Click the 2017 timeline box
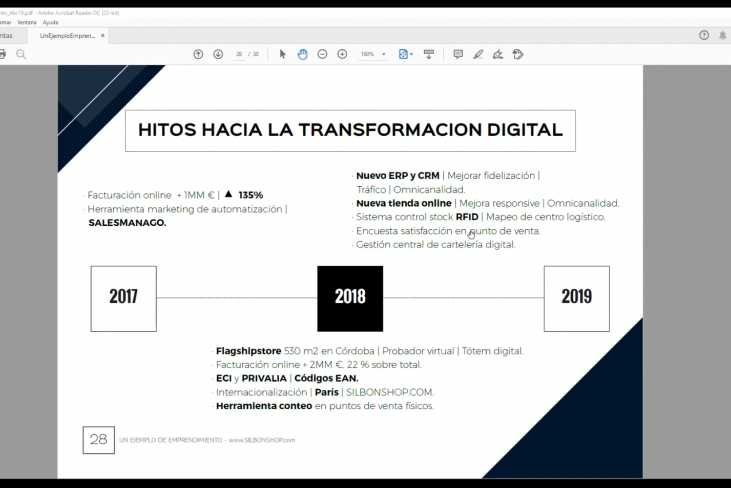The width and height of the screenshot is (731, 488). click(x=124, y=299)
